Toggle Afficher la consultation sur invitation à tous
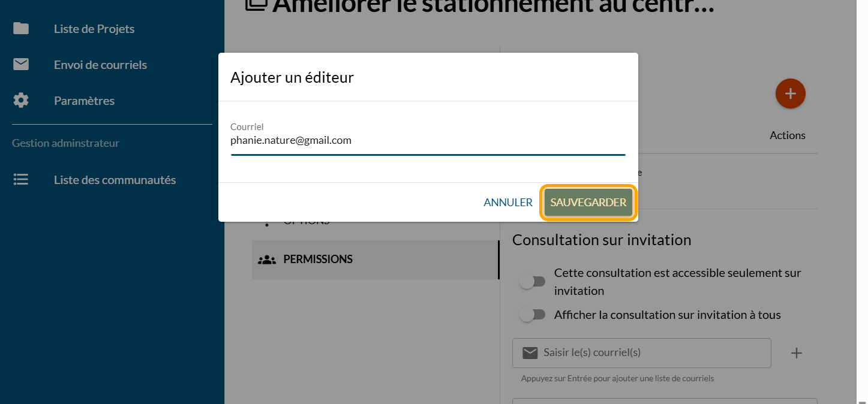This screenshot has height=404, width=868. 532,315
